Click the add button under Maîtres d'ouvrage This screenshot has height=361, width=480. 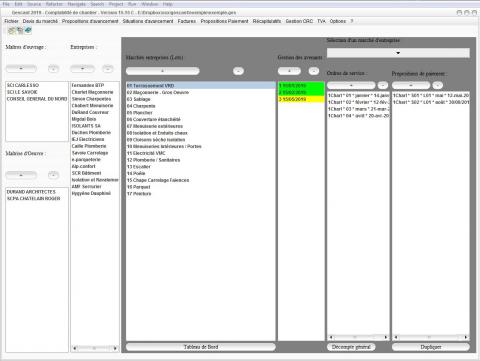21,69
